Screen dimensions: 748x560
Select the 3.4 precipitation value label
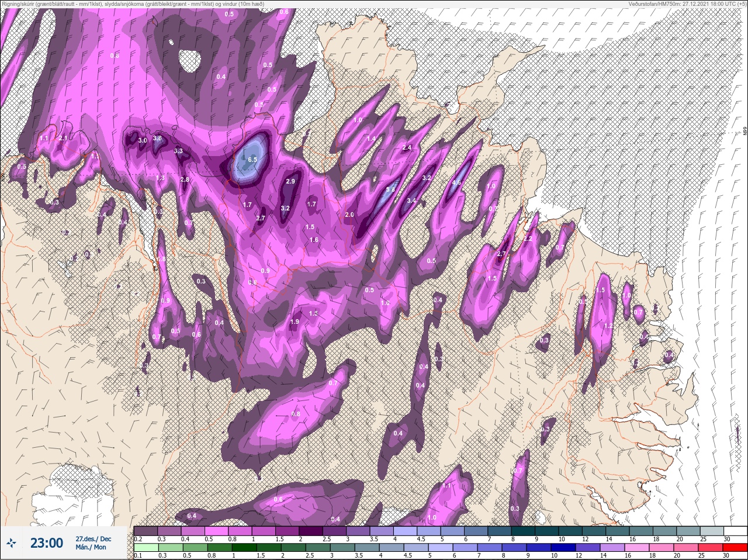pyautogui.click(x=411, y=201)
